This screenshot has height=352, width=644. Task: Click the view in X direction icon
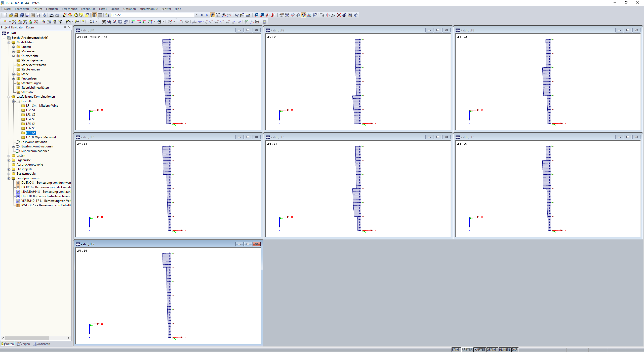click(x=133, y=22)
